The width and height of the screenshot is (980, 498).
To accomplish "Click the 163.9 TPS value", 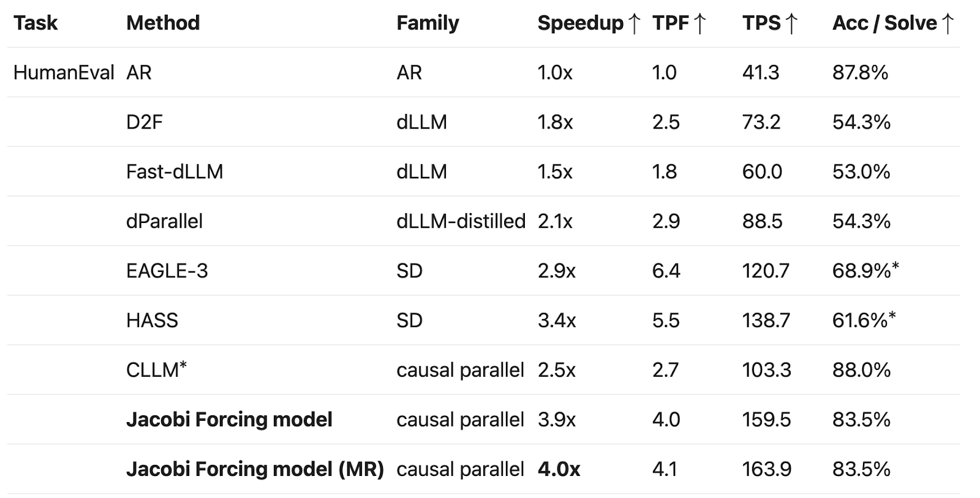I will 766,469.
